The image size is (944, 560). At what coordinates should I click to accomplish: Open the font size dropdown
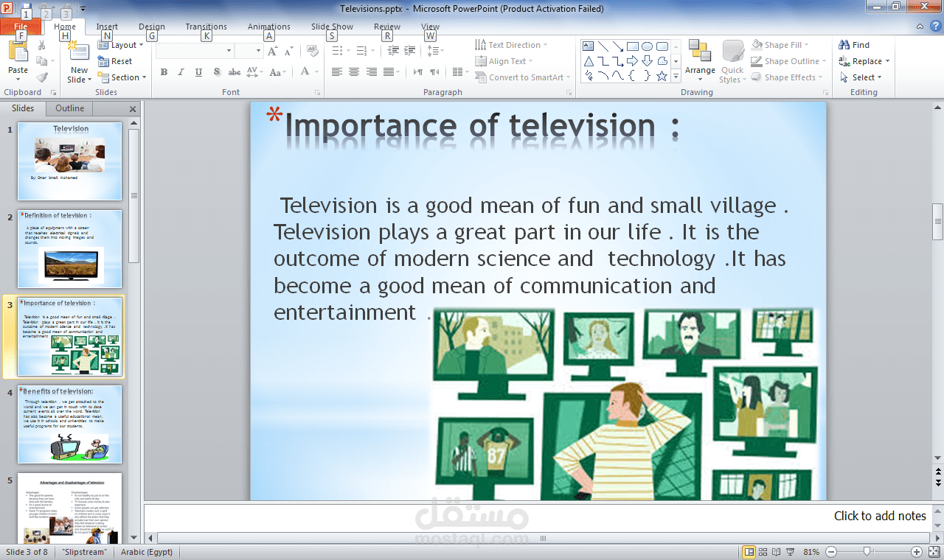click(257, 51)
